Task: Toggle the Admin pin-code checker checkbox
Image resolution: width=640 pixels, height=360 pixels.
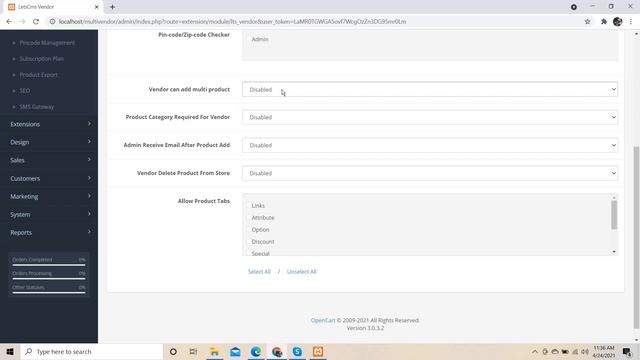Action: coord(249,39)
